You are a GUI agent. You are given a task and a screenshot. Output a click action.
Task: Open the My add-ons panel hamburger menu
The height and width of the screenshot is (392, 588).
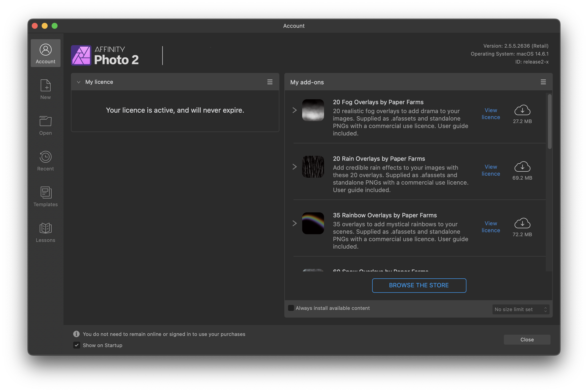coord(543,82)
